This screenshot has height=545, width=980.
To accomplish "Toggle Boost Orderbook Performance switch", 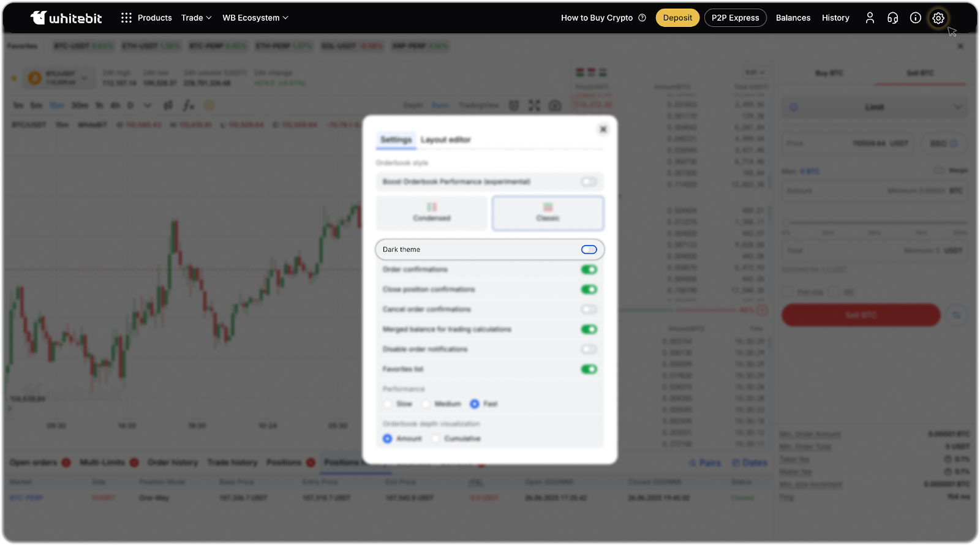I will click(x=589, y=182).
